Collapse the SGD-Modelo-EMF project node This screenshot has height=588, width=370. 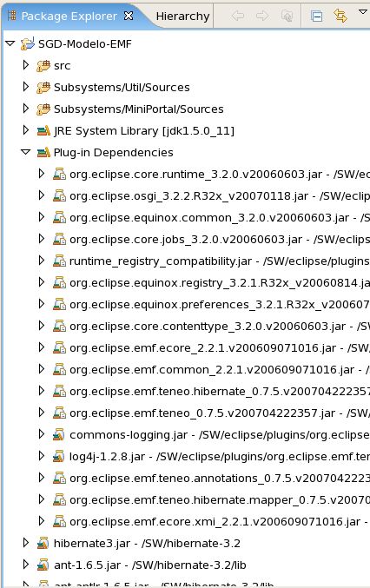point(10,44)
